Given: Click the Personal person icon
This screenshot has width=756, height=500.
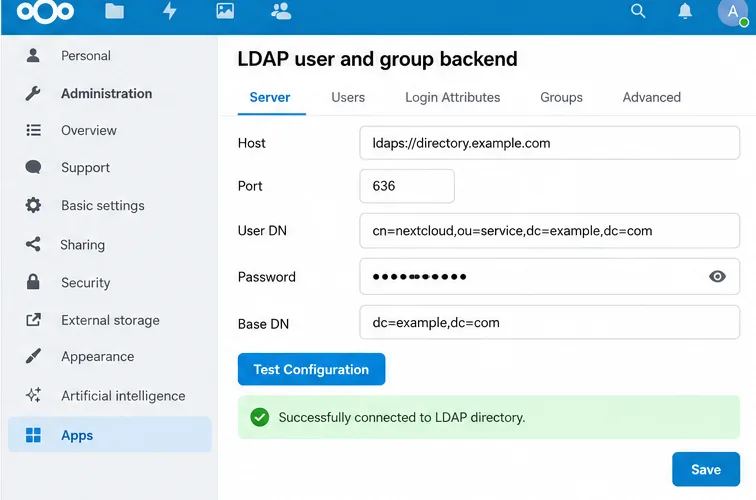Looking at the screenshot, I should pos(33,55).
